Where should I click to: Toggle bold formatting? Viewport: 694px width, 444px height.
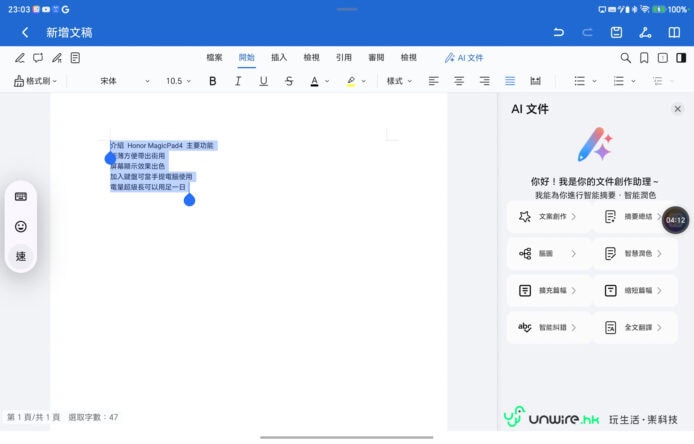(x=212, y=81)
